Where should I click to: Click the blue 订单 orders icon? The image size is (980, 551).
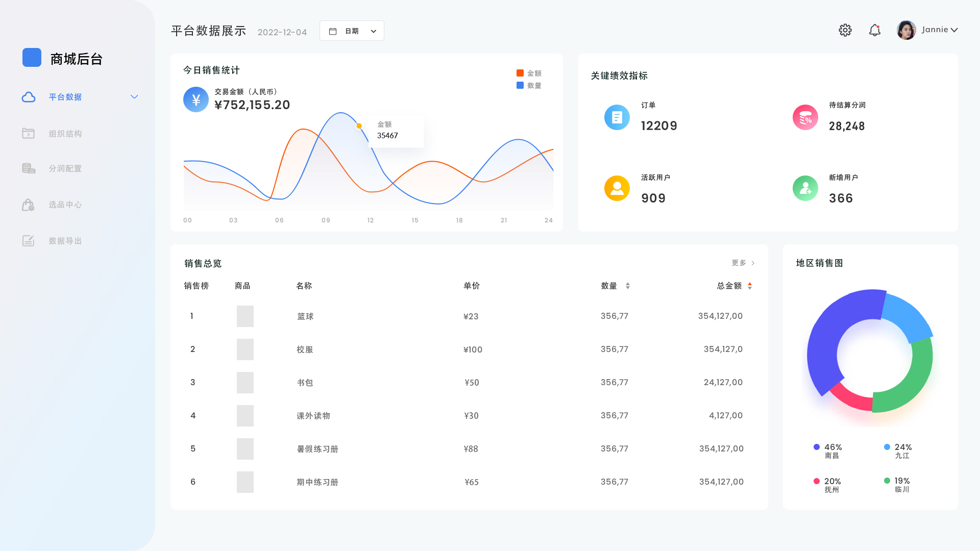click(x=617, y=117)
